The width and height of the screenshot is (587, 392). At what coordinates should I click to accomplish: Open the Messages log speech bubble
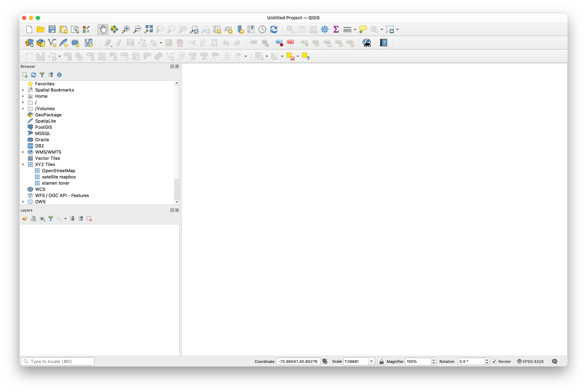555,361
